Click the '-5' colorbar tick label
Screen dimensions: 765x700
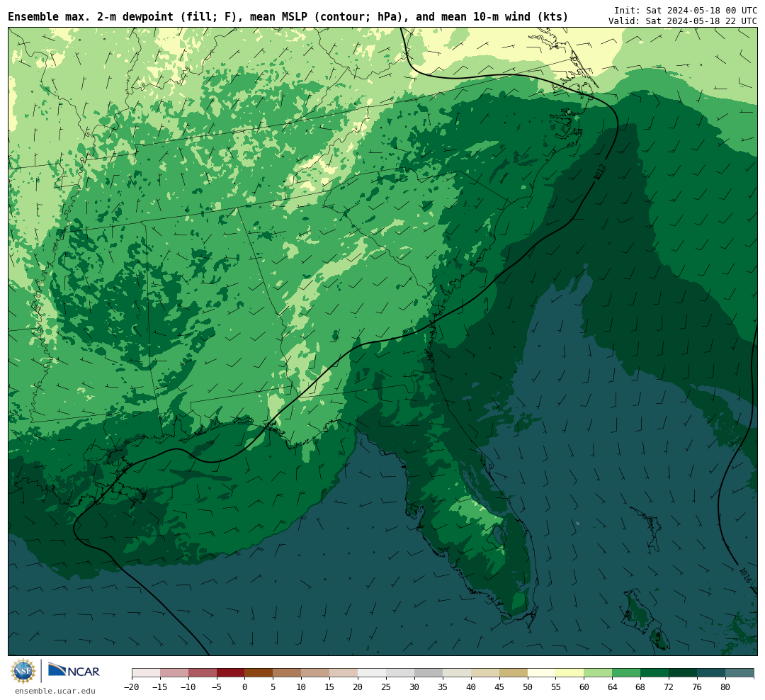(x=217, y=687)
